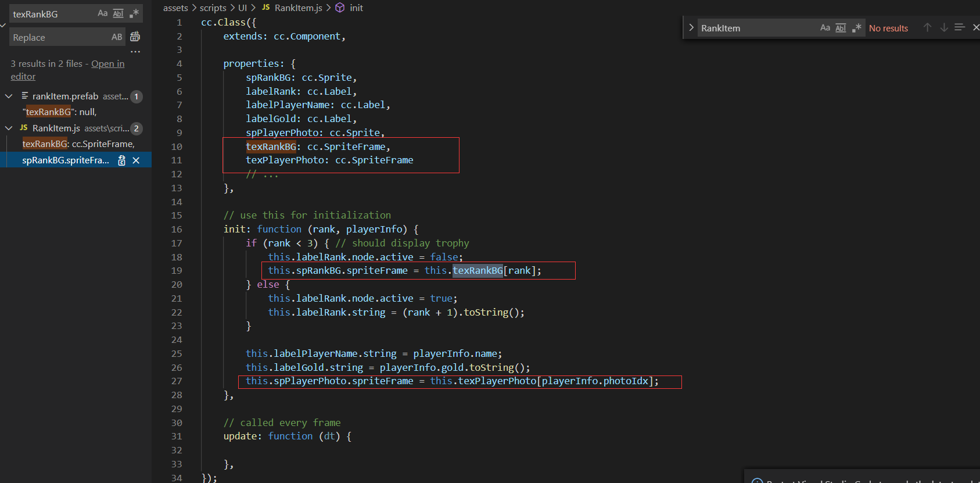The width and height of the screenshot is (980, 483).
Task: Dismiss the spRankBG.spriteFra... search result
Action: 136,160
